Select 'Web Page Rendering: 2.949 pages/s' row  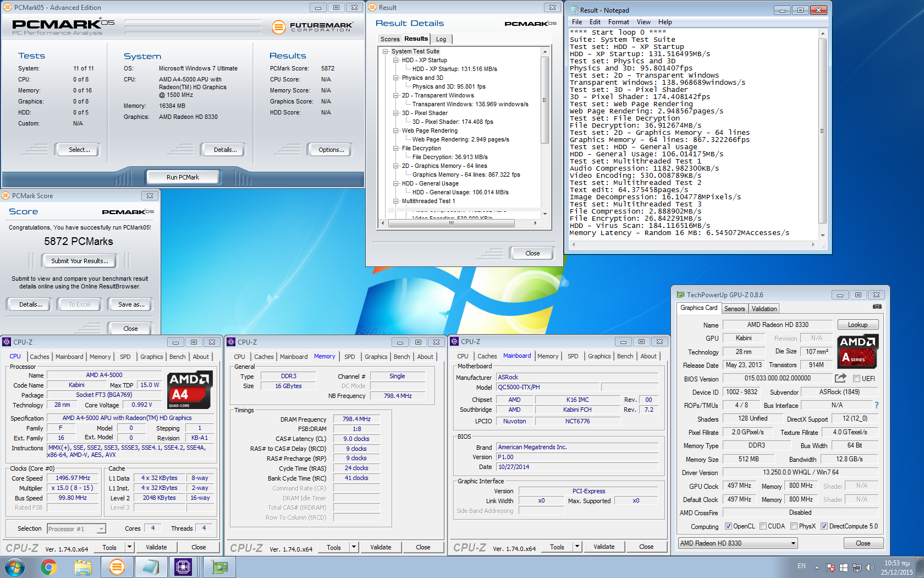point(460,139)
